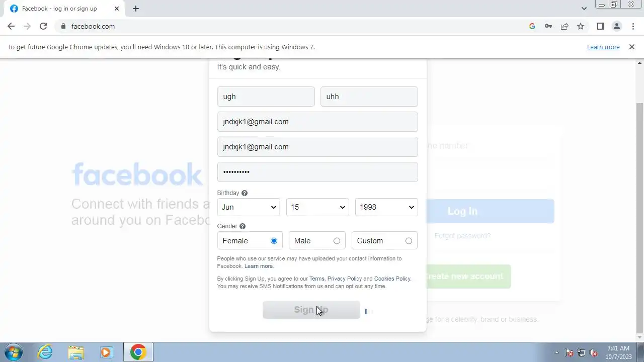Open the Windows Start menu

14,352
